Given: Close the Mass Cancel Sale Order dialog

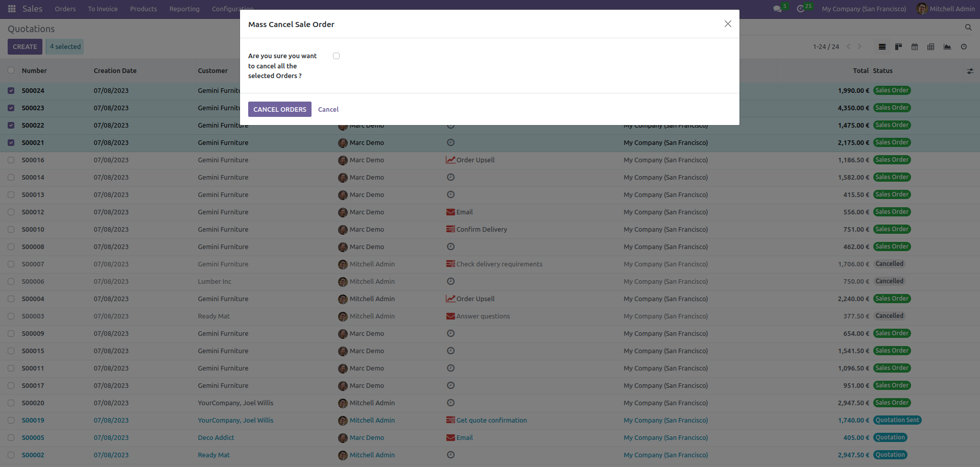Looking at the screenshot, I should coord(728,24).
